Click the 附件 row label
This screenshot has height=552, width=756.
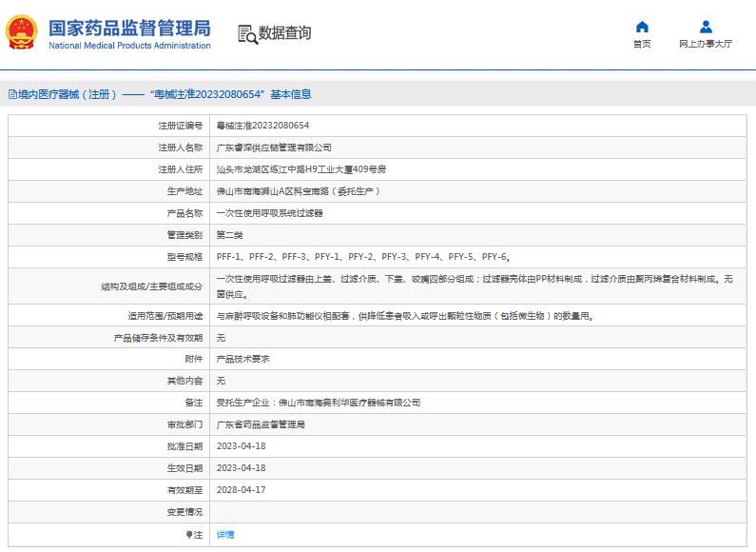194,359
